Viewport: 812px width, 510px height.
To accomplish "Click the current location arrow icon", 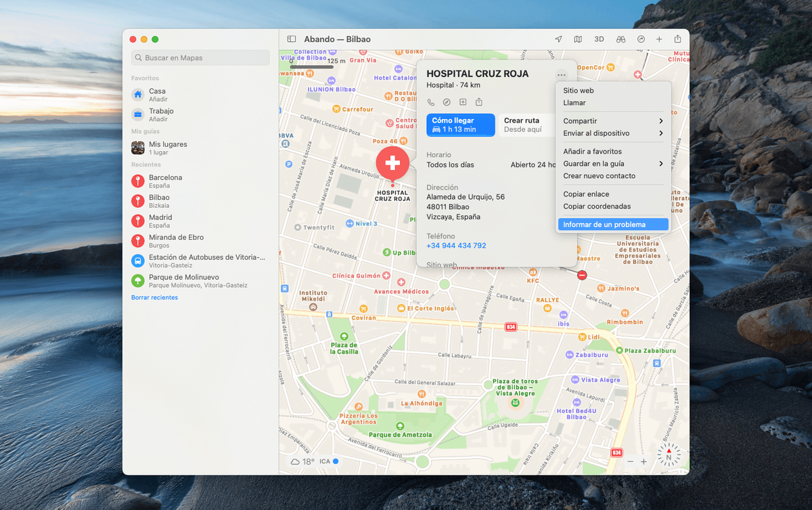I will coord(558,39).
